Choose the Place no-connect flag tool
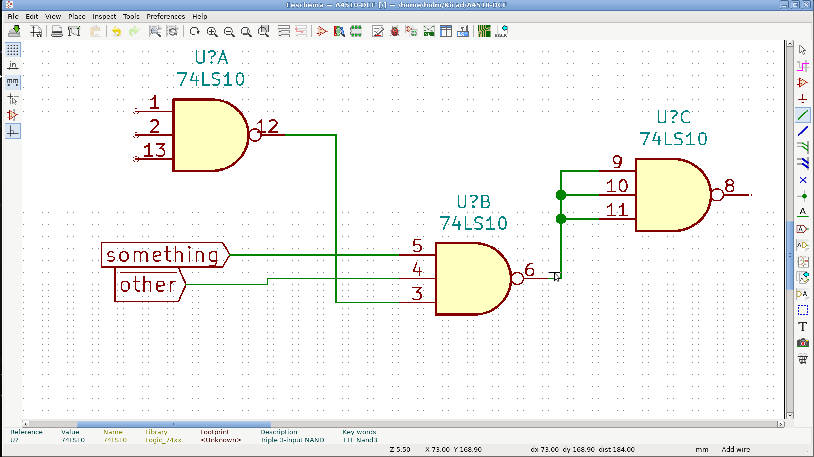814x457 pixels. coord(803,180)
